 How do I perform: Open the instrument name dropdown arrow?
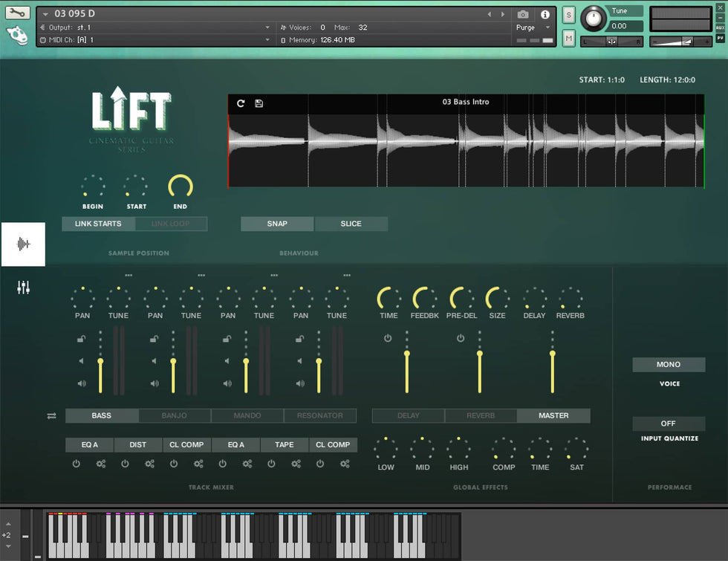(x=46, y=14)
